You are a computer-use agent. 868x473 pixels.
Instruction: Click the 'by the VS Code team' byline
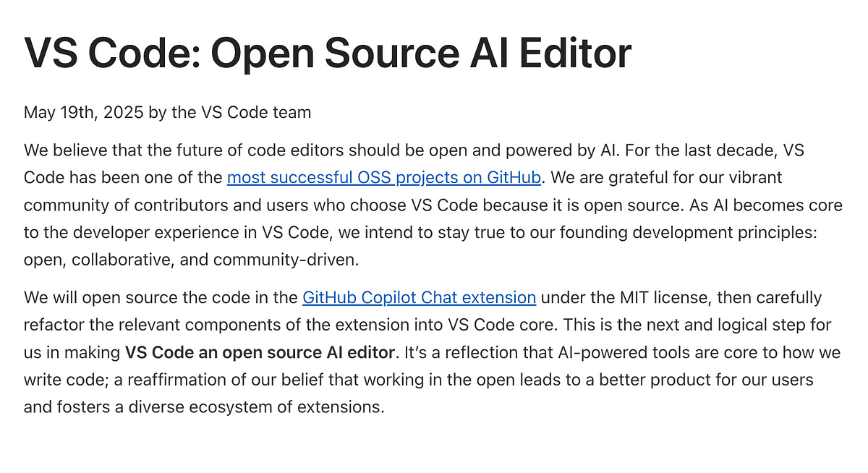(x=230, y=112)
